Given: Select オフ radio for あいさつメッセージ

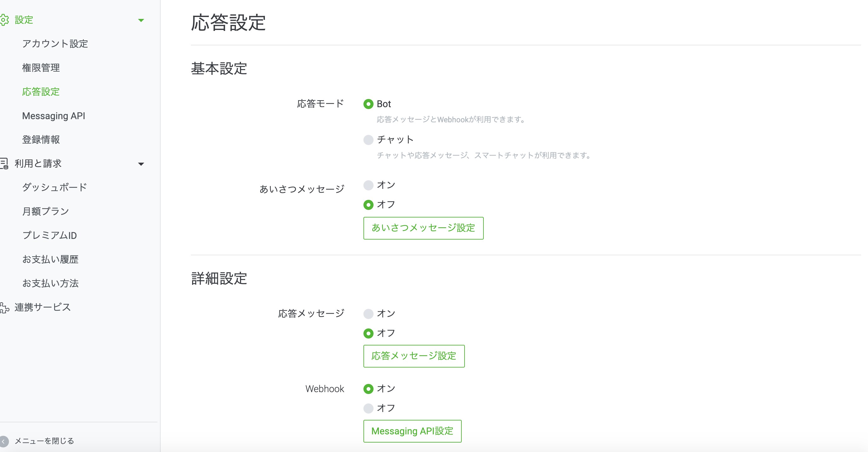Looking at the screenshot, I should [x=368, y=205].
